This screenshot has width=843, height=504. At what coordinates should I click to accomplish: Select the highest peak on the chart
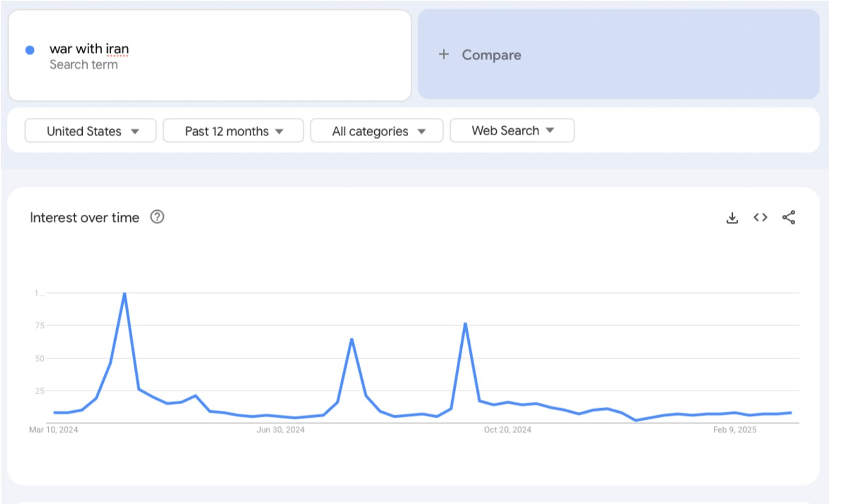[125, 293]
